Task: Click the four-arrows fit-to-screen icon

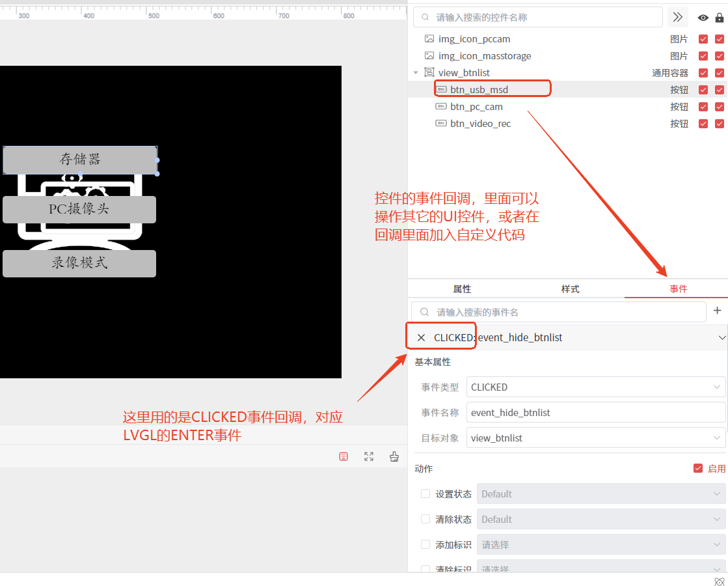Action: [369, 456]
